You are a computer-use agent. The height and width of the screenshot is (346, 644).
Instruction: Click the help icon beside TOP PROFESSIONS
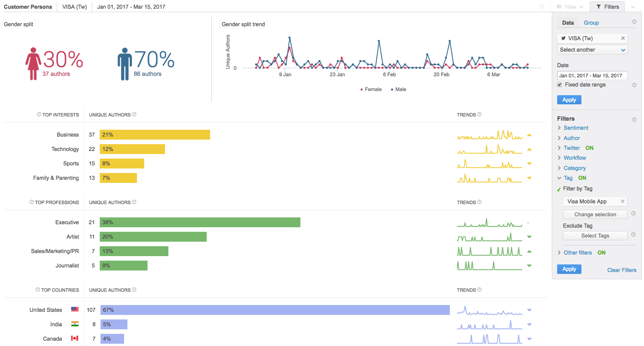pyautogui.click(x=31, y=202)
